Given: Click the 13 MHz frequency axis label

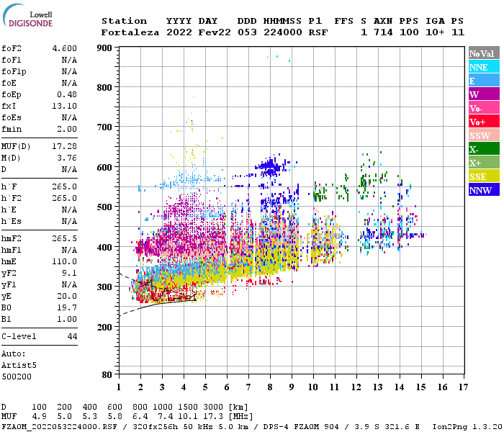Looking at the screenshot, I should click(378, 387).
